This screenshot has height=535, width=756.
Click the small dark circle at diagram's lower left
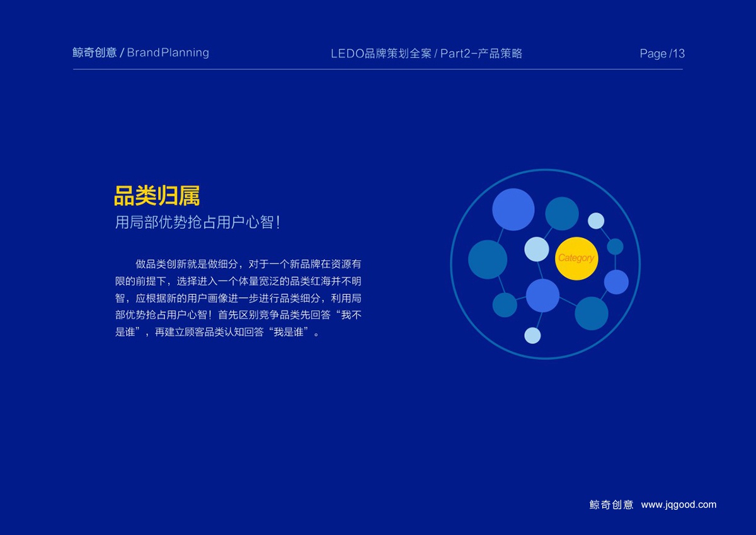click(505, 305)
